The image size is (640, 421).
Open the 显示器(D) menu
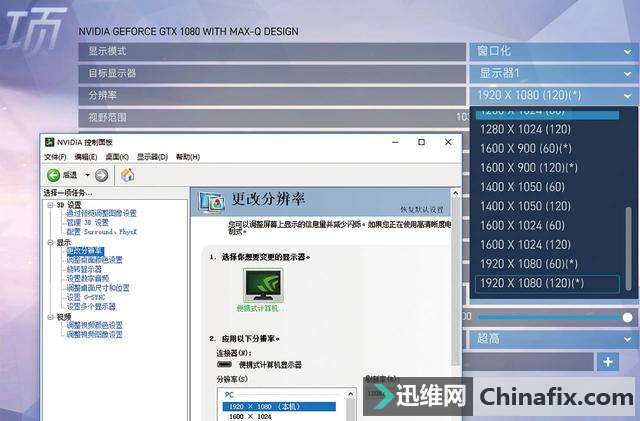tap(152, 157)
